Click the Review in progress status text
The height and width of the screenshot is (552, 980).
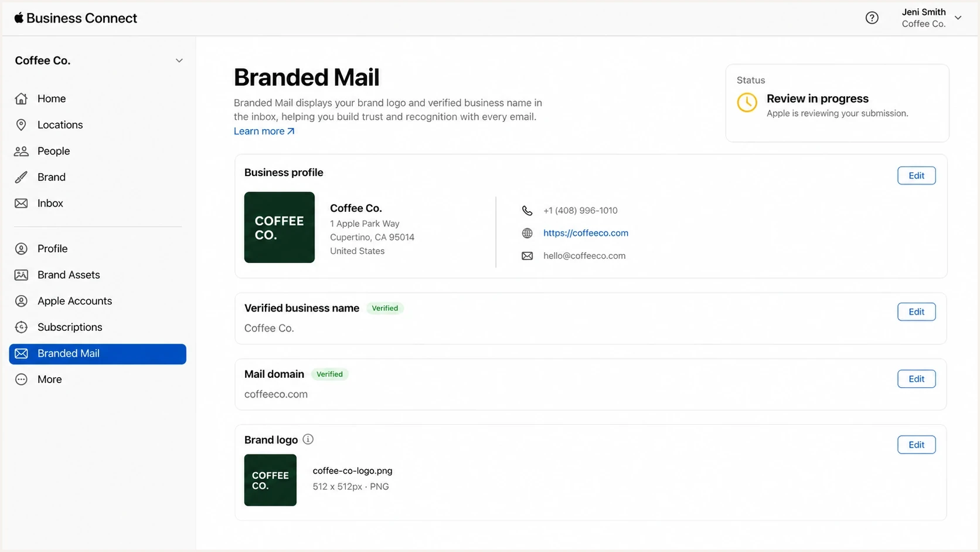818,99
